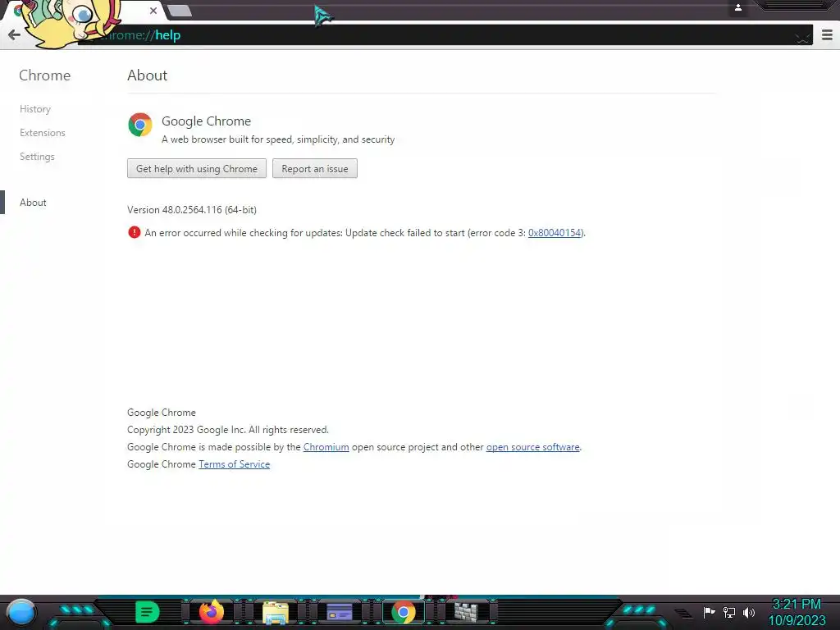Switch to Chrome in the taskbar
The width and height of the screenshot is (840, 630).
pos(404,612)
